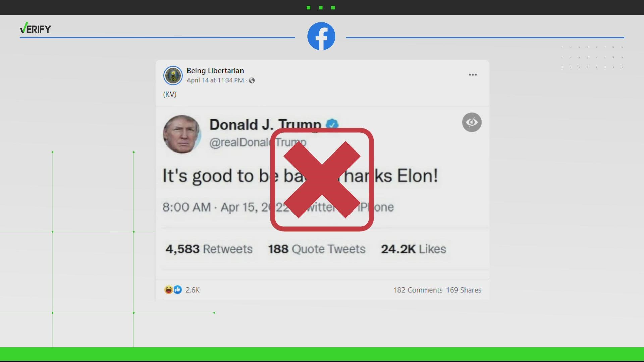Click the Facebook logo icon
The image size is (644, 362).
(x=321, y=36)
